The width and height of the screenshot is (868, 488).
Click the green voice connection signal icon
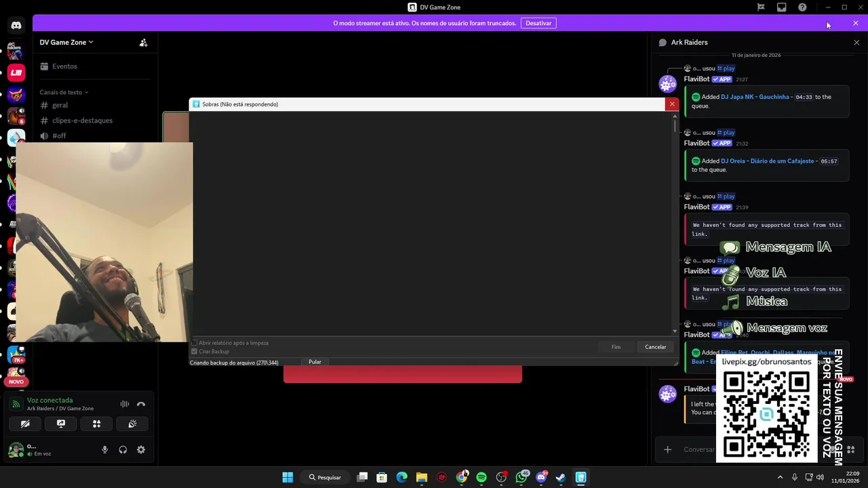coord(16,404)
